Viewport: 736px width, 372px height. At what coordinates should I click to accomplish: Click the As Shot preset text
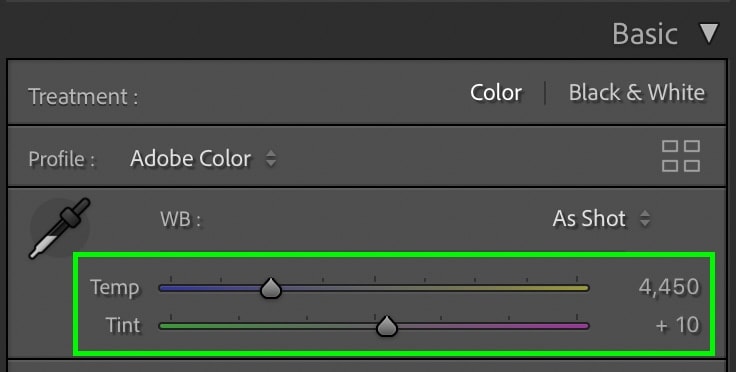tap(589, 219)
